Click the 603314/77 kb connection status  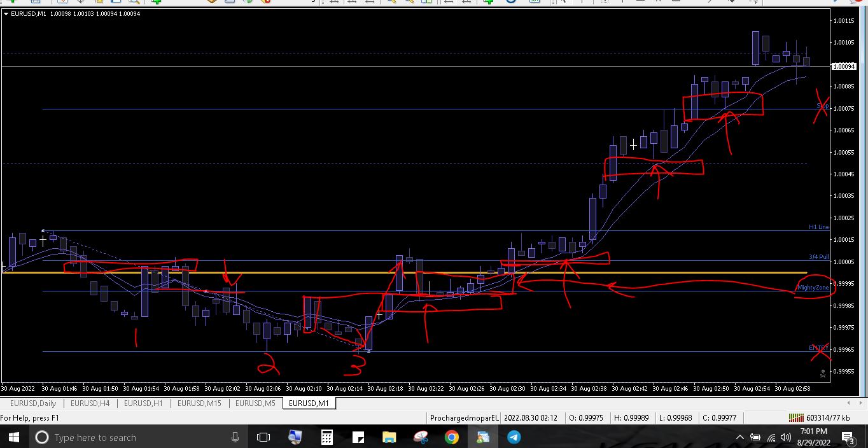tap(828, 417)
